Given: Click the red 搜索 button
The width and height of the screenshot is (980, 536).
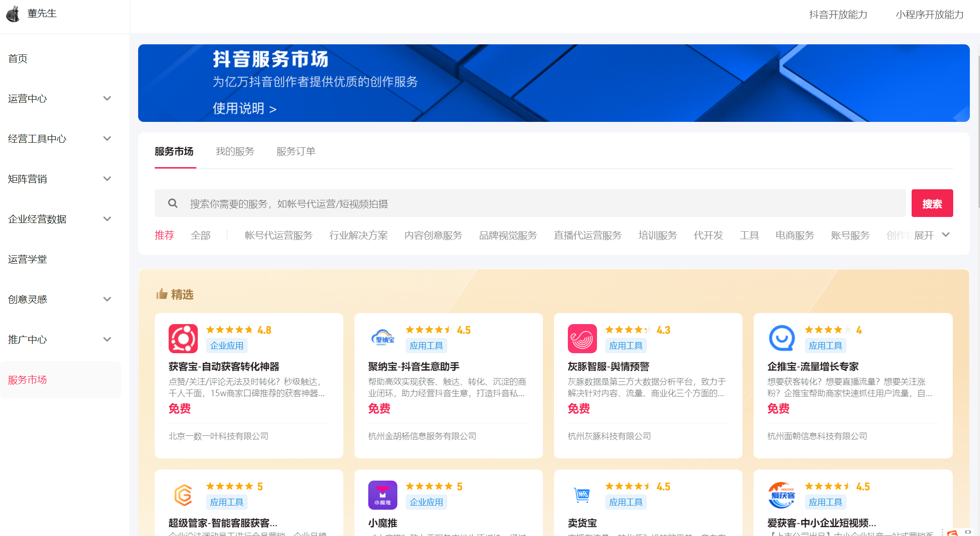Looking at the screenshot, I should pyautogui.click(x=932, y=203).
